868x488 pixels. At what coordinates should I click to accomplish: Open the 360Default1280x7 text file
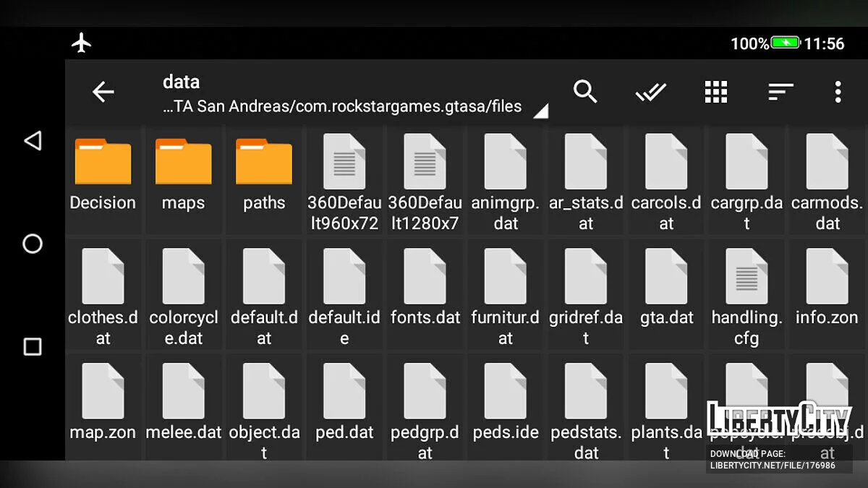pyautogui.click(x=425, y=181)
